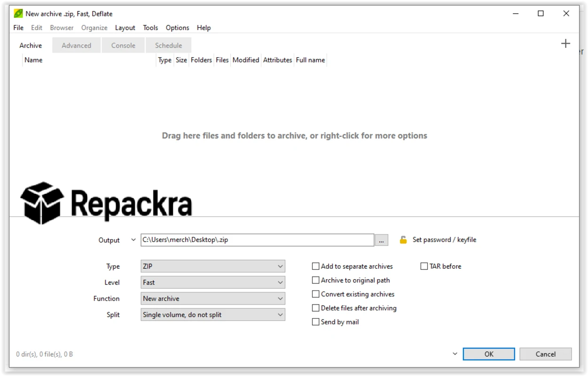Open the greyed-out Organize menu
Screen dimensions: 588x376
click(94, 28)
